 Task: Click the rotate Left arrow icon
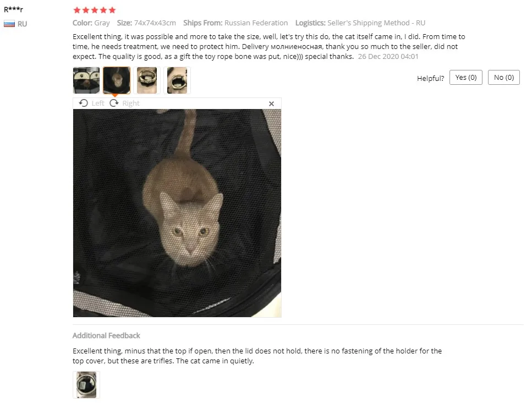pyautogui.click(x=83, y=103)
